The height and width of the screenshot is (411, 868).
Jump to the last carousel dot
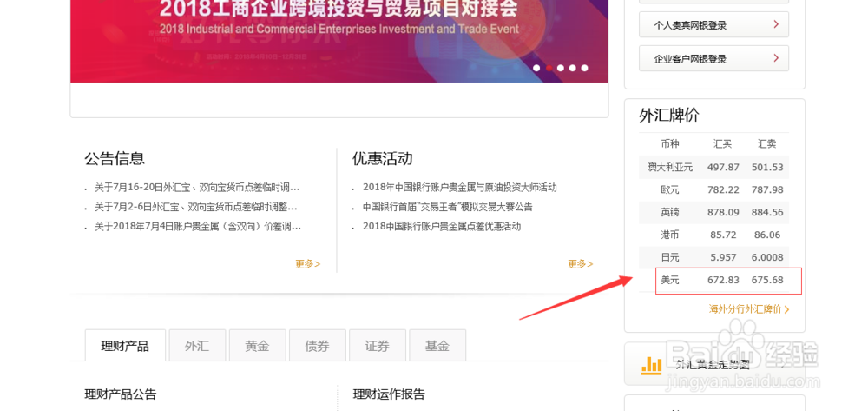coord(584,68)
